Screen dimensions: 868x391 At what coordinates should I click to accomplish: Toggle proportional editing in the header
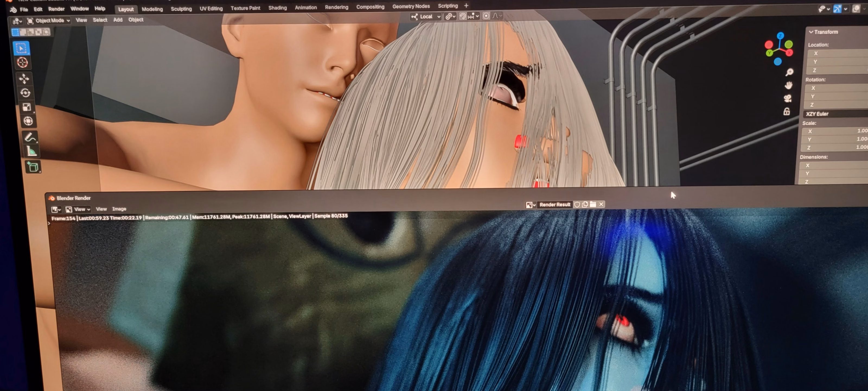pos(486,16)
